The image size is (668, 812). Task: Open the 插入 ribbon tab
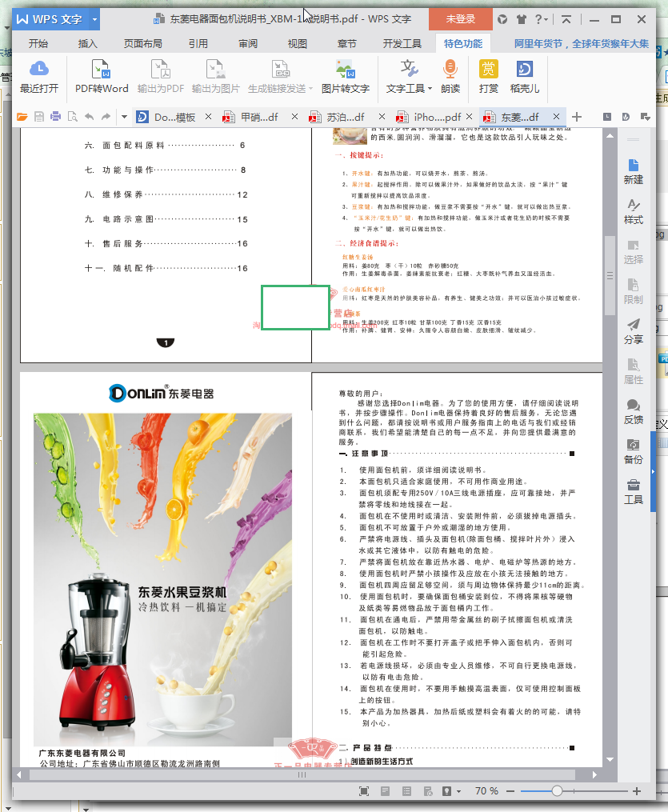(x=87, y=43)
